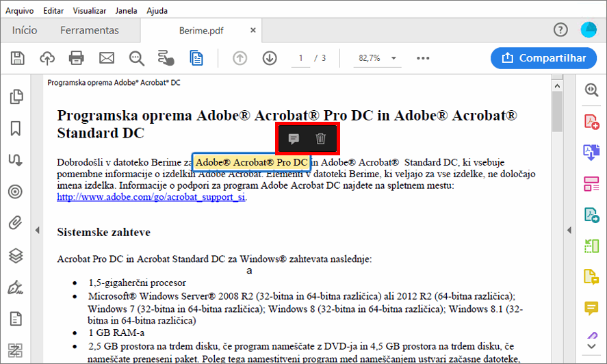The height and width of the screenshot is (364, 607).
Task: Click the vertical scrollbar thumb
Action: (557, 112)
